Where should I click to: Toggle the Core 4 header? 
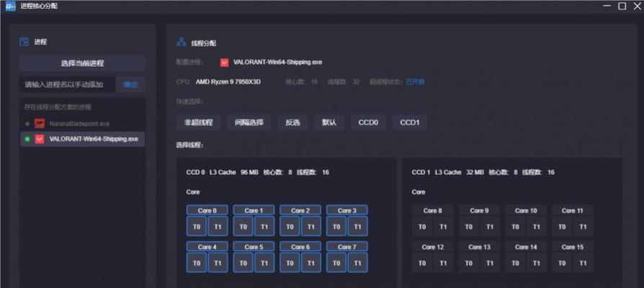pyautogui.click(x=207, y=247)
